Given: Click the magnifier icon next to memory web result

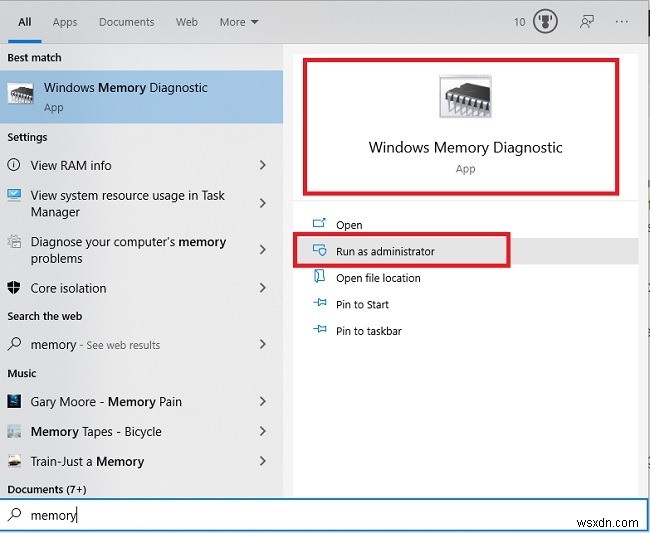Looking at the screenshot, I should 14,344.
